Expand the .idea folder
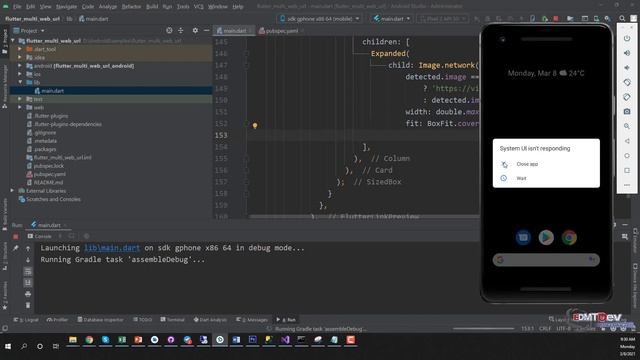640x360 pixels. click(20, 57)
